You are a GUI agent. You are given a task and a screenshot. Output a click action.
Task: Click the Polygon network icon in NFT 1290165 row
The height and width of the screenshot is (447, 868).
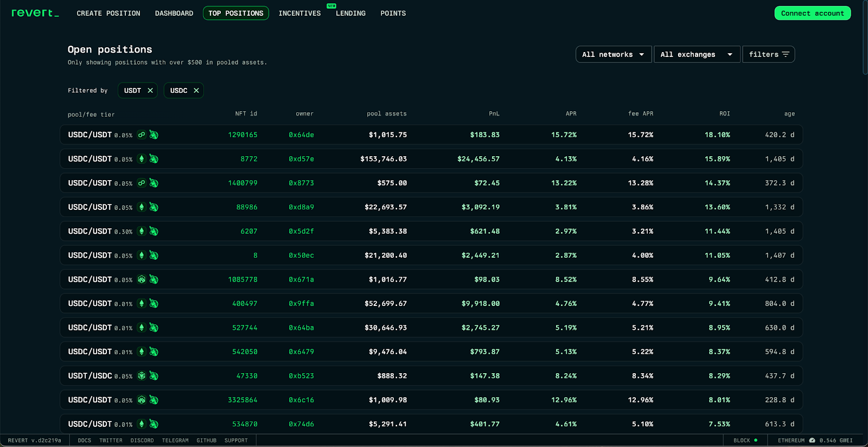(x=142, y=135)
